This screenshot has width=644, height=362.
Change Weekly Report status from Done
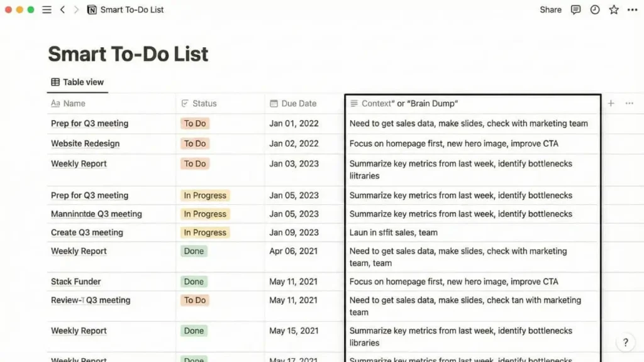(194, 251)
